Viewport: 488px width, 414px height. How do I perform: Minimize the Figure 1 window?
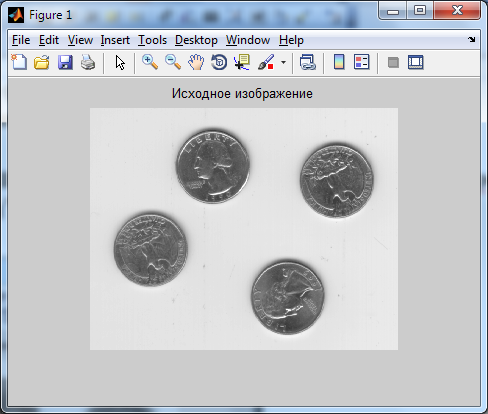click(x=393, y=11)
